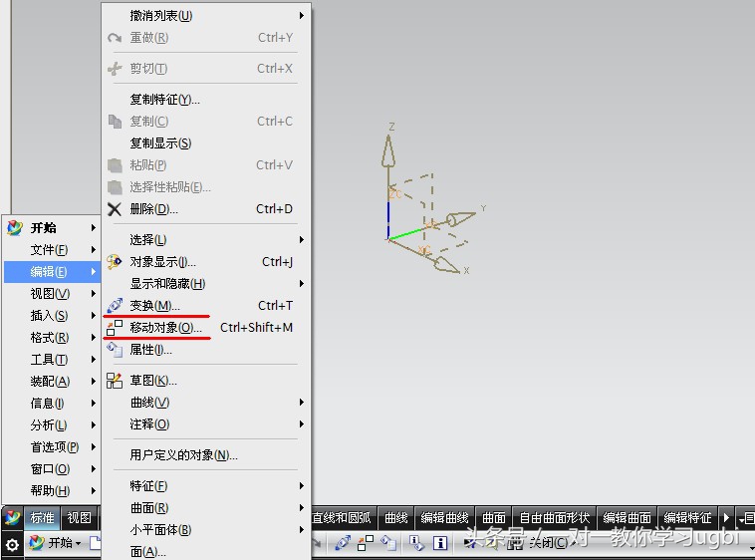Open the 帮助(H) menu
Image resolution: width=755 pixels, height=560 pixels.
52,490
